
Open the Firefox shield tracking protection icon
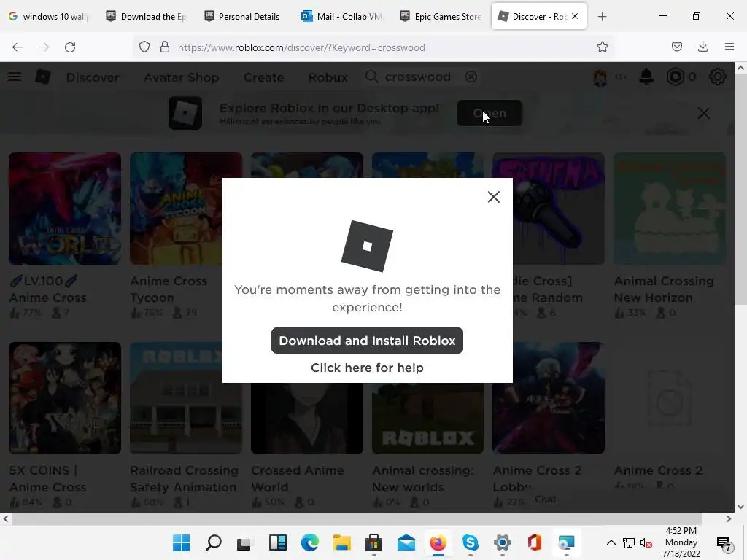(144, 47)
